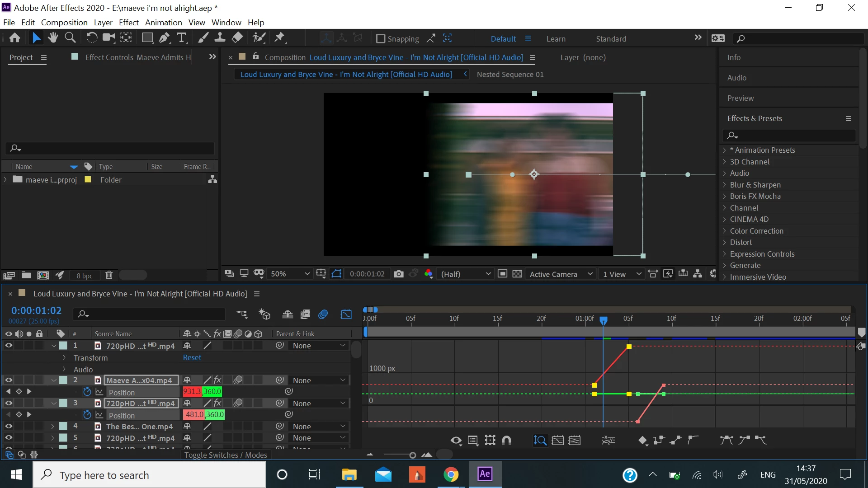Expand the Blur & Sharpen effects category
868x488 pixels.
coord(755,185)
